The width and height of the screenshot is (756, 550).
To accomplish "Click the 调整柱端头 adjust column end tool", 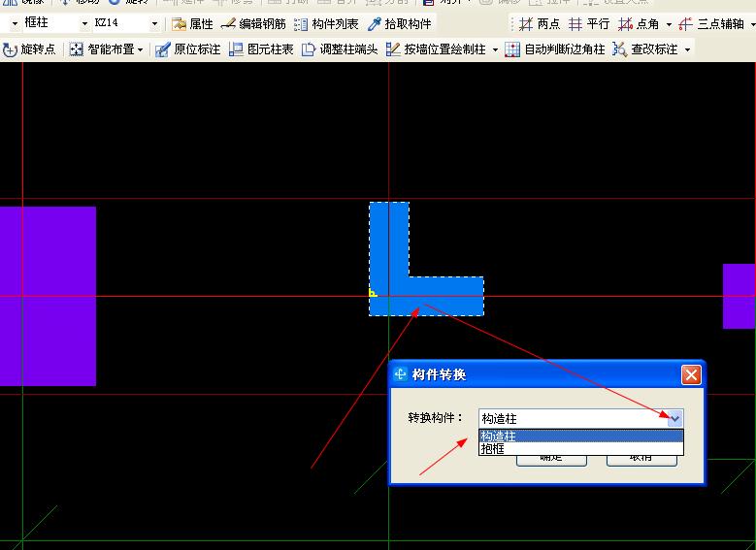I will tap(340, 49).
